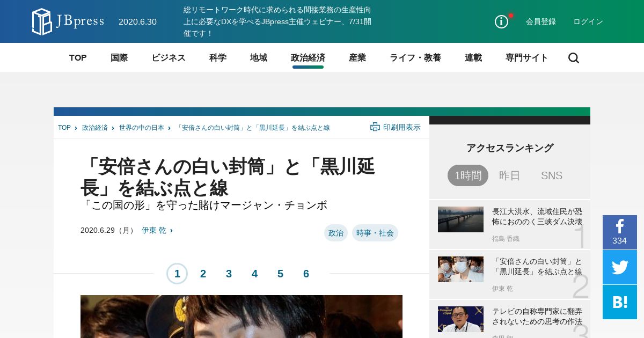Click the article date 2020.6.29(月)
Image resolution: width=644 pixels, height=338 pixels.
pyautogui.click(x=108, y=230)
